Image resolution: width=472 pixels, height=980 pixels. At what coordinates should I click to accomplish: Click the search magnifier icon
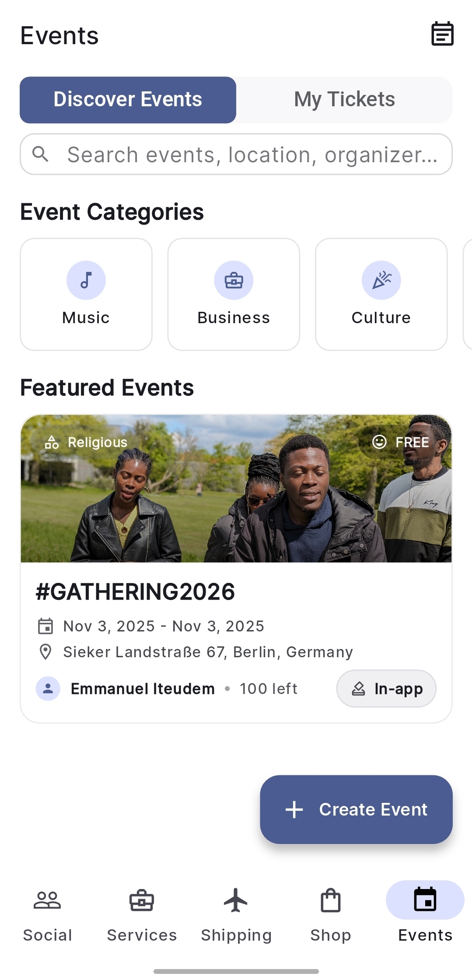pyautogui.click(x=41, y=154)
